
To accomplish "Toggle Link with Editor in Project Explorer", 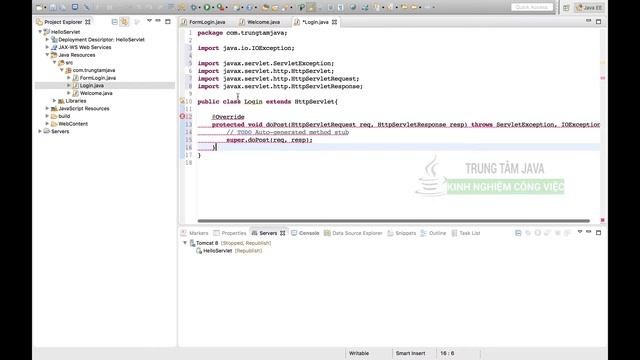I will 124,22.
